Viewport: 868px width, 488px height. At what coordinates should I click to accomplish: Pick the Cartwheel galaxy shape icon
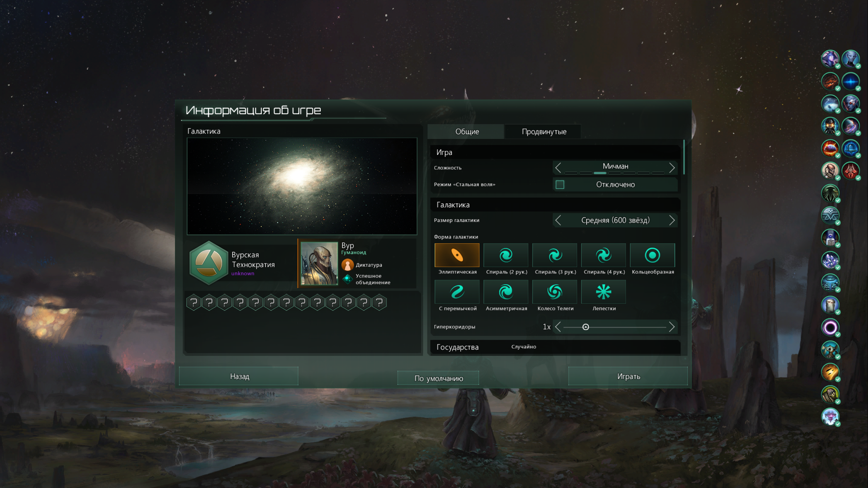click(554, 292)
